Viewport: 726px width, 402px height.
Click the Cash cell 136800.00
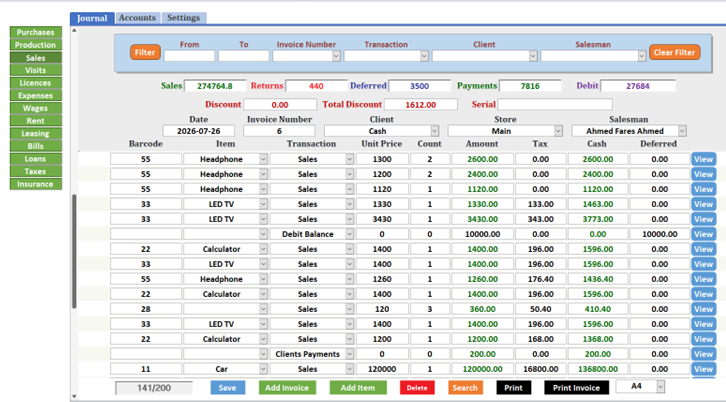tap(598, 369)
